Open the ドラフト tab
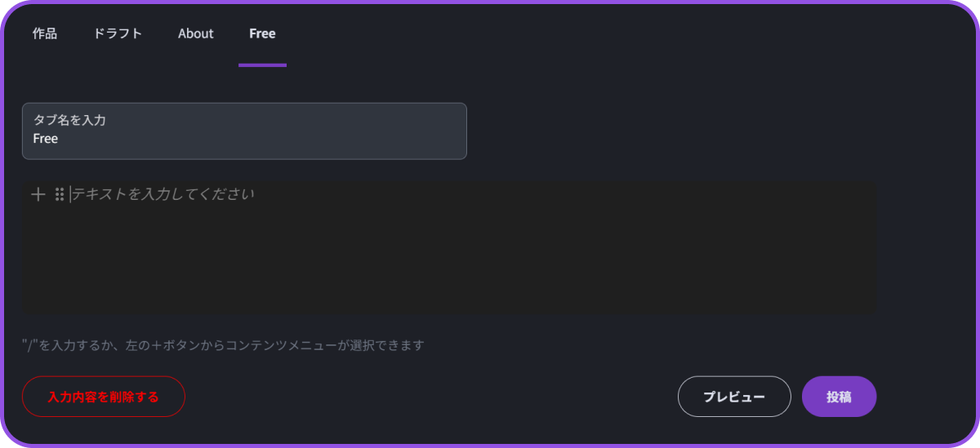 click(x=118, y=33)
